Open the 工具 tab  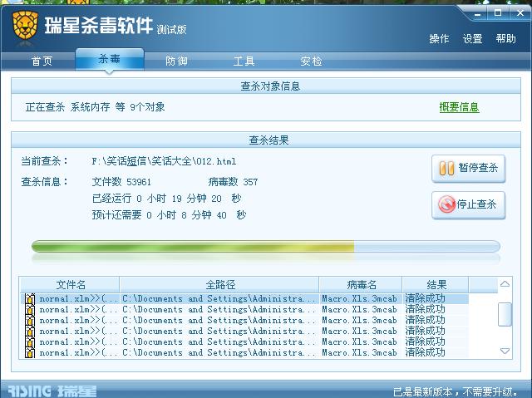pyautogui.click(x=244, y=61)
